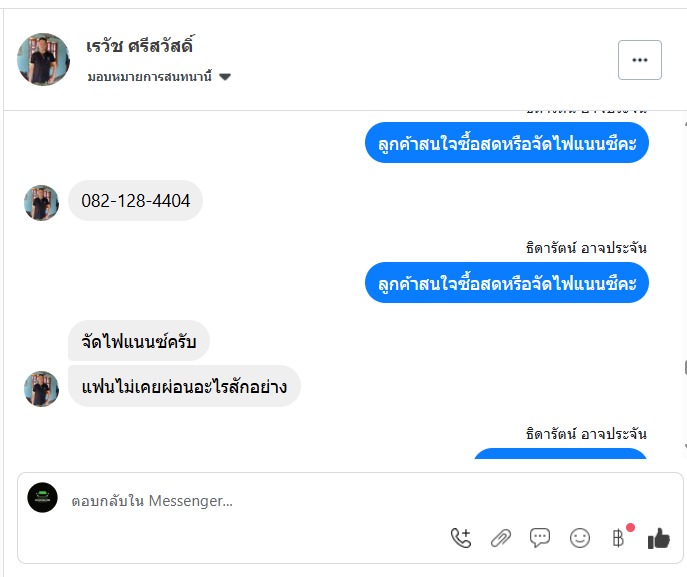687x577 pixels.
Task: Attach a file using the paperclip icon
Action: 501,538
